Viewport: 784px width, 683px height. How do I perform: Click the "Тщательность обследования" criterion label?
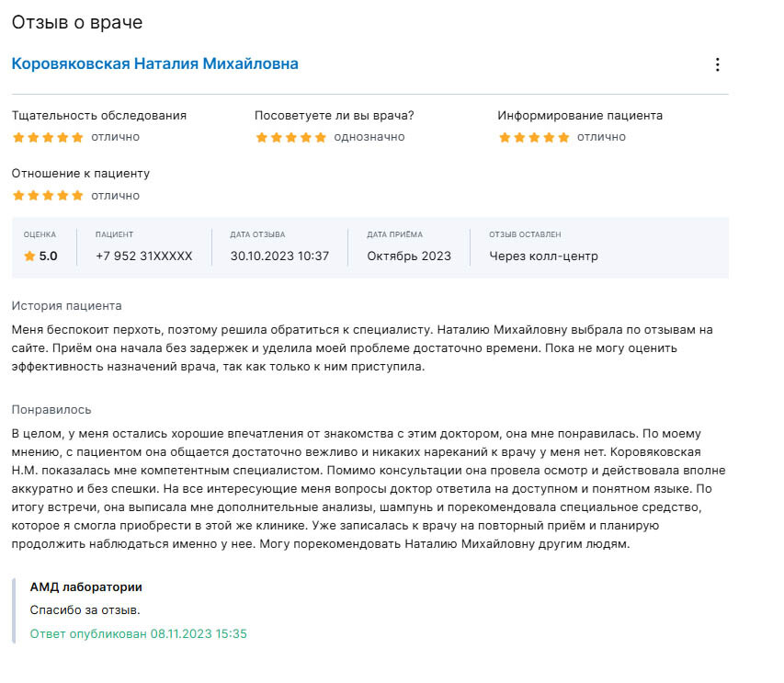[x=99, y=116]
